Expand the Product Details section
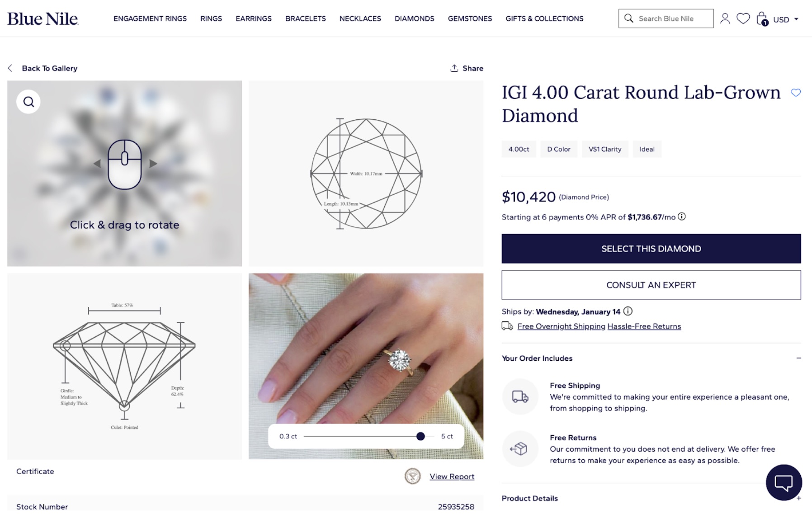Viewport: 812px width, 518px height. [x=798, y=498]
